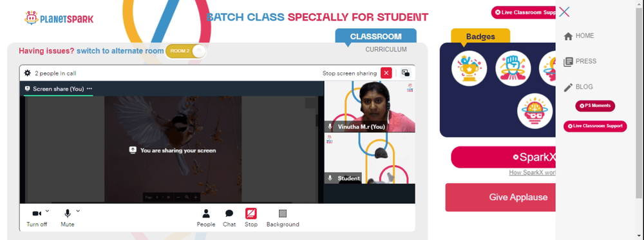The width and height of the screenshot is (644, 240).
Task: Click the red Stop screen sharing X button
Action: point(386,74)
